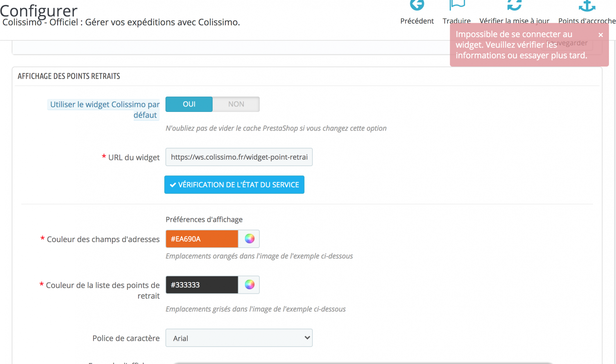Click Vérification de l'état du service button
Viewport: 616px width, 364px height.
point(234,185)
